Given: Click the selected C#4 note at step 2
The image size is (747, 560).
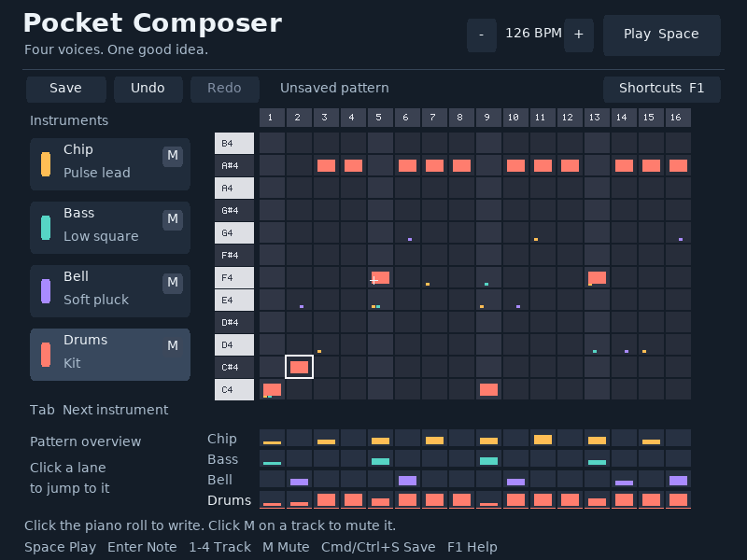Looking at the screenshot, I should pos(299,367).
